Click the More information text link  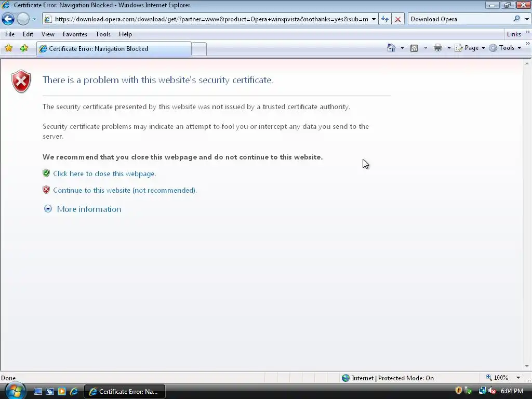click(x=89, y=209)
